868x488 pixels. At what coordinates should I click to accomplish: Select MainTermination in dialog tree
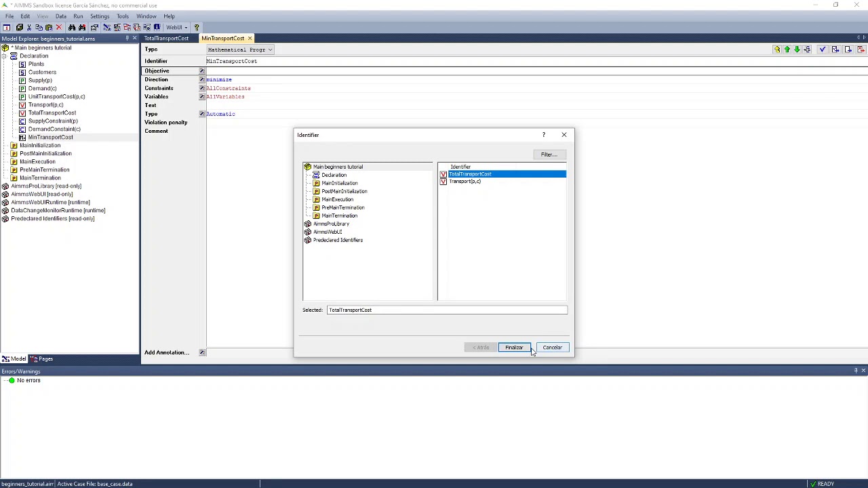[x=339, y=216]
